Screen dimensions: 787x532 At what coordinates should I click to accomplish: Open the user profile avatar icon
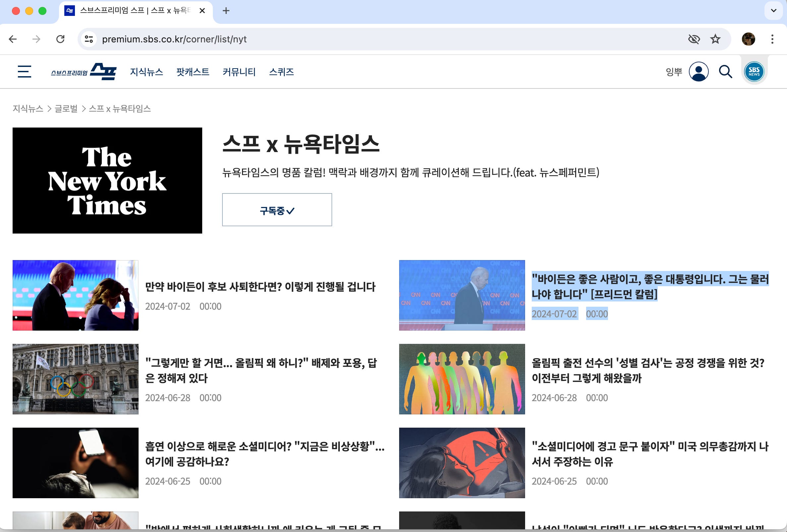point(698,72)
